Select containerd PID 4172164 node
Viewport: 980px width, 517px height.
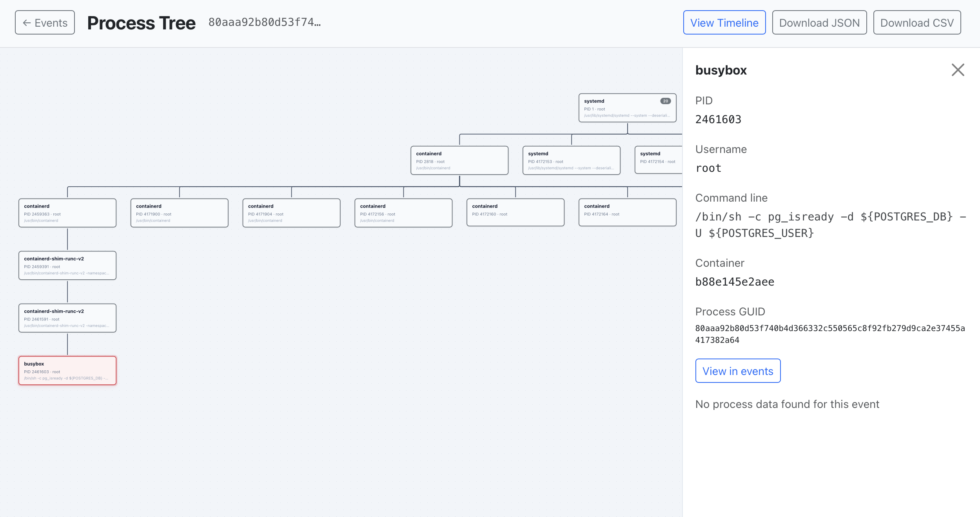[x=627, y=213]
